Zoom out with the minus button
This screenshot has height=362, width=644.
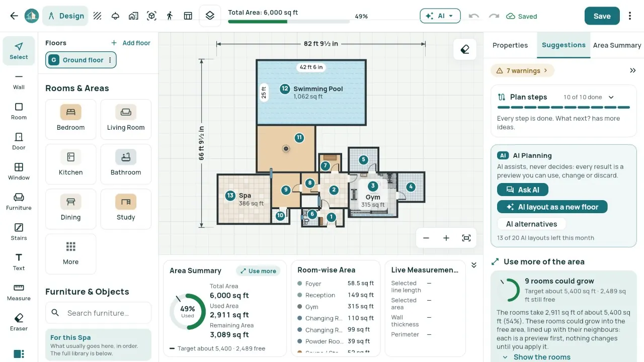click(426, 238)
